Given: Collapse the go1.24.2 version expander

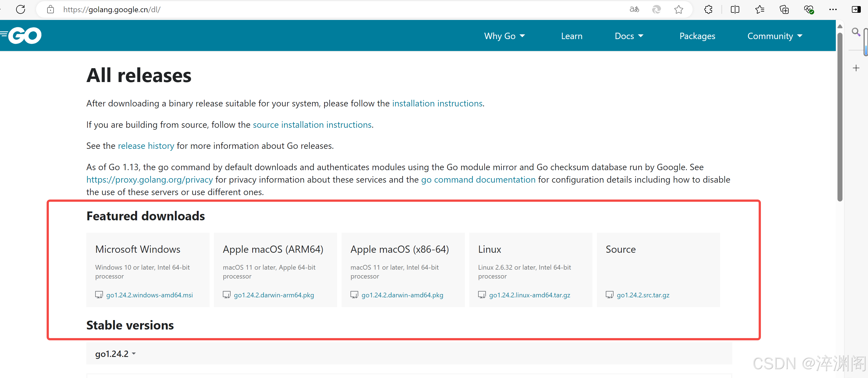Looking at the screenshot, I should (115, 354).
